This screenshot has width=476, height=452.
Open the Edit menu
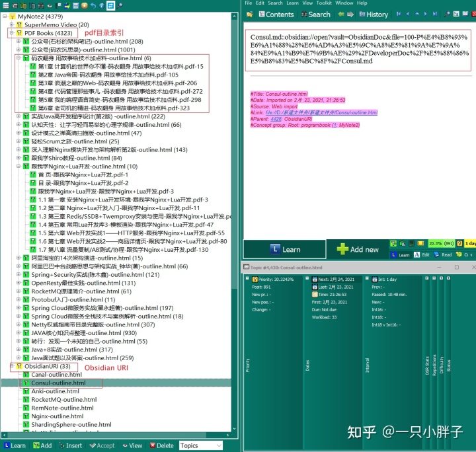pos(260,3)
